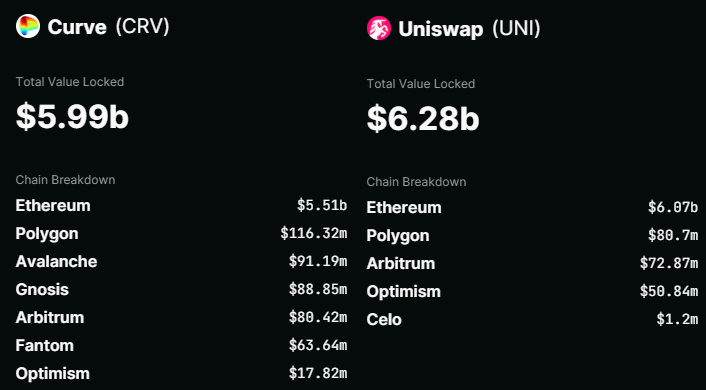Screen dimensions: 706x390
Task: Click Optimism in Curve's chain breakdown
Action: click(181, 373)
